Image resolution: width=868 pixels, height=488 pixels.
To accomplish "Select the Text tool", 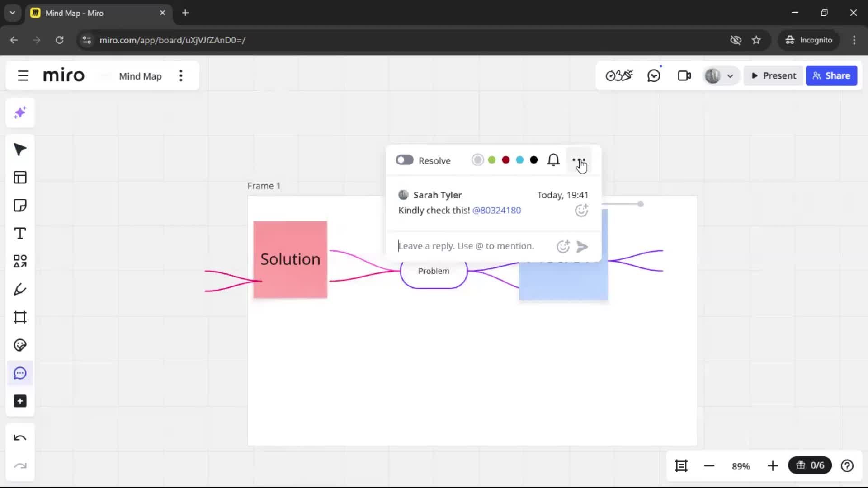I will click(x=20, y=234).
